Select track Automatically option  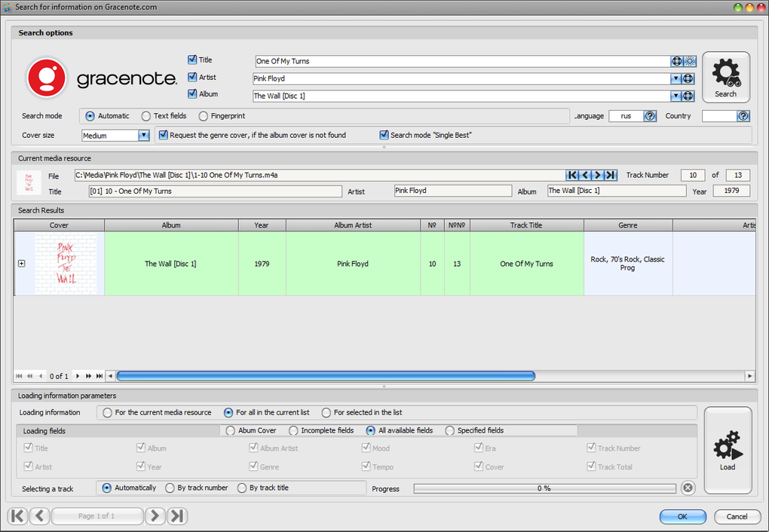[x=106, y=488]
